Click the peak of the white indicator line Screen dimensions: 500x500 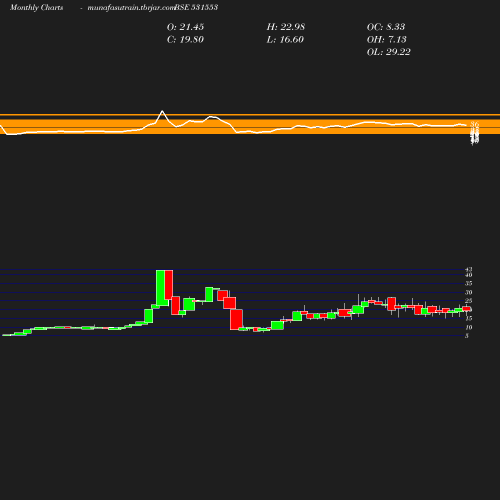pos(162,111)
